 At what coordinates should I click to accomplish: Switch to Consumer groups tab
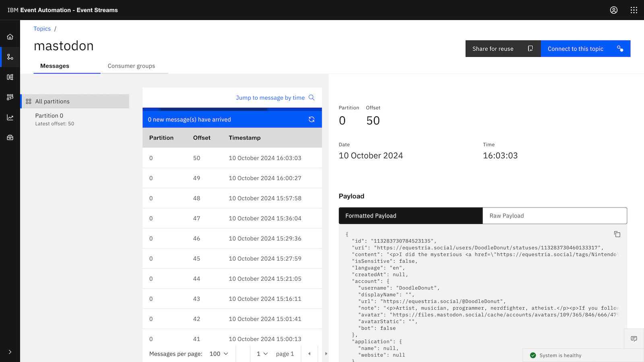(x=131, y=66)
